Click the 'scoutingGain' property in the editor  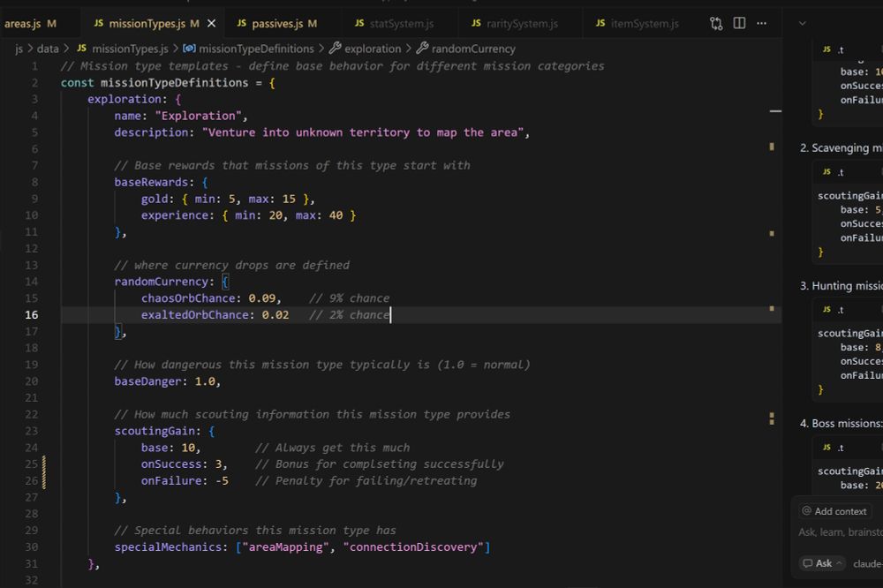click(x=155, y=432)
